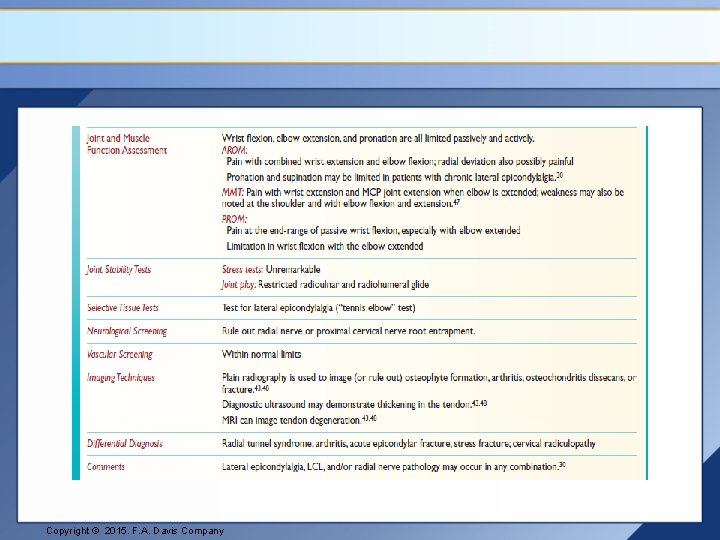720x540 pixels.
Task: Click the 'Joint and Muscle Function Assessment' heading
Action: (127, 144)
